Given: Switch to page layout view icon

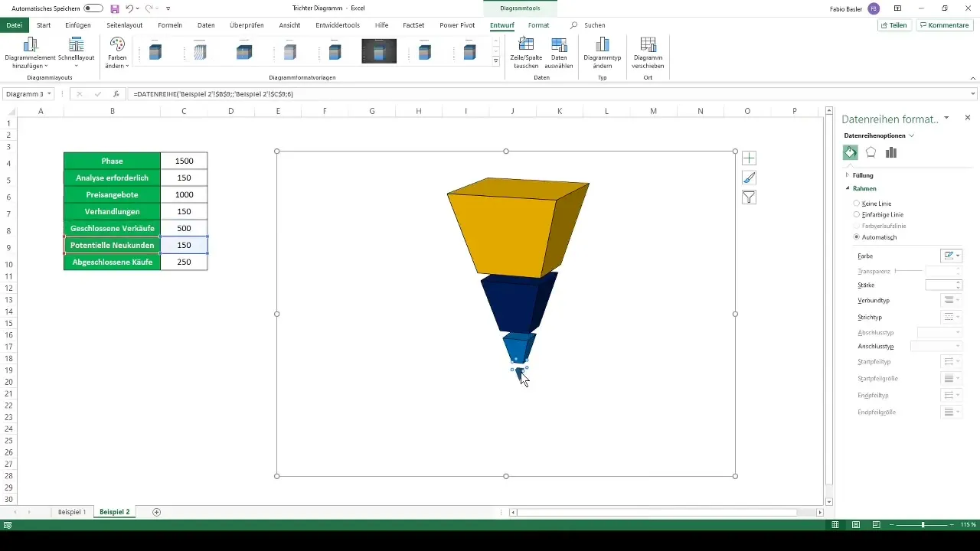Looking at the screenshot, I should pyautogui.click(x=855, y=525).
